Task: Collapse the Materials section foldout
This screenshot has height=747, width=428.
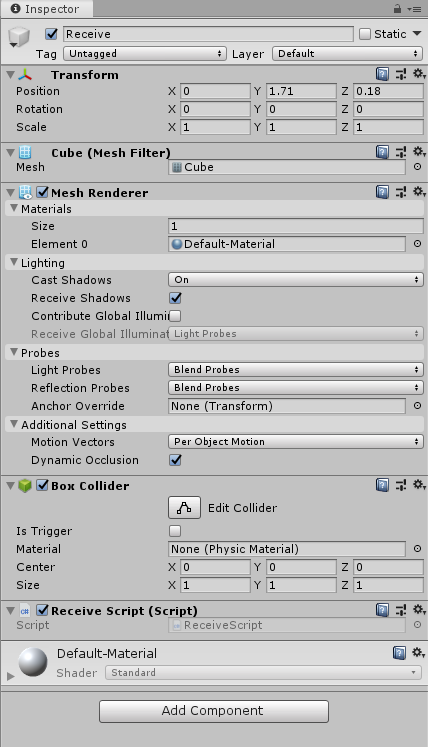Action: 14,208
